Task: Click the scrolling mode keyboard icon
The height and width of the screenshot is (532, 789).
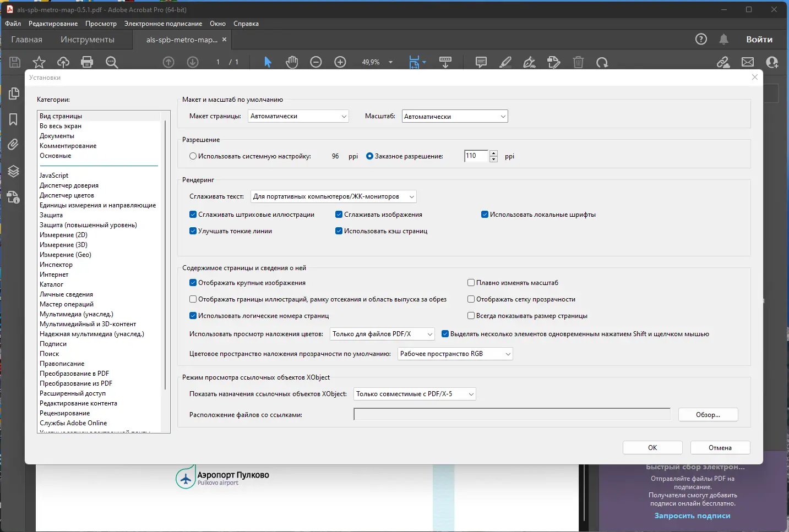Action: click(445, 62)
